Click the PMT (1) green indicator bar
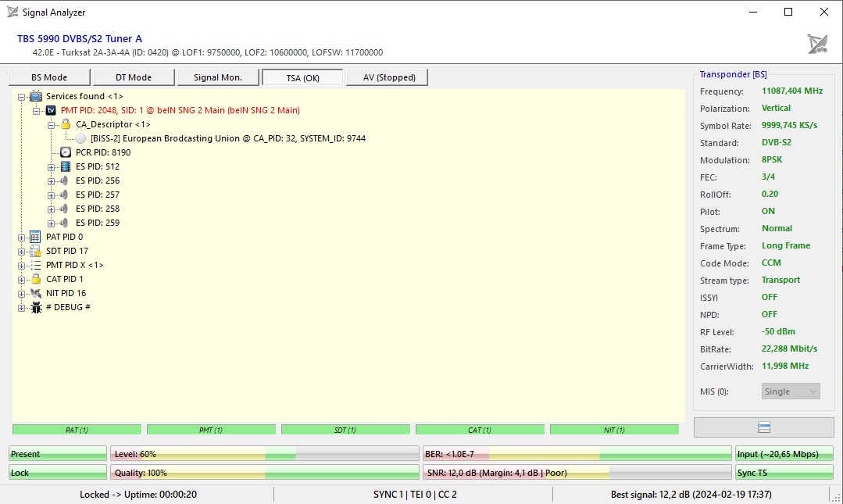The height and width of the screenshot is (504, 843). point(211,430)
